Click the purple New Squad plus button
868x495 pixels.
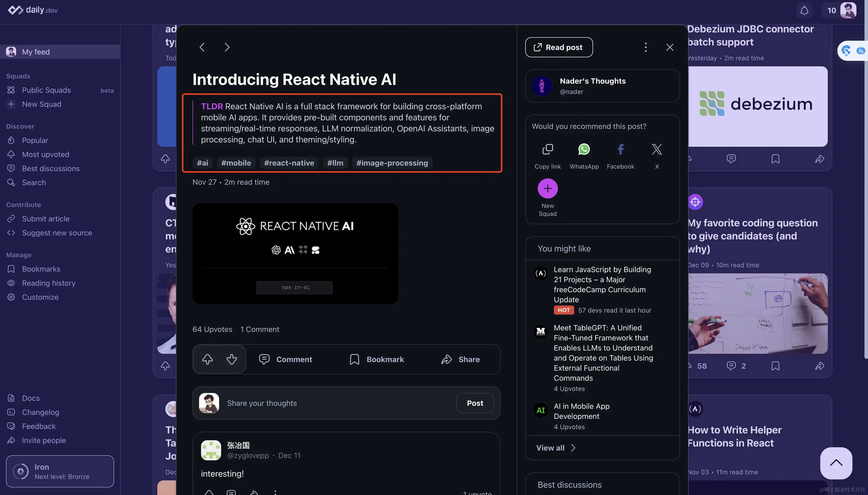coord(547,188)
